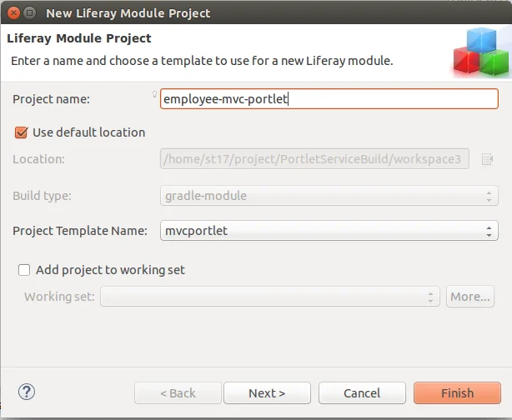Image resolution: width=512 pixels, height=420 pixels.
Task: Click the Finish button
Action: click(457, 393)
